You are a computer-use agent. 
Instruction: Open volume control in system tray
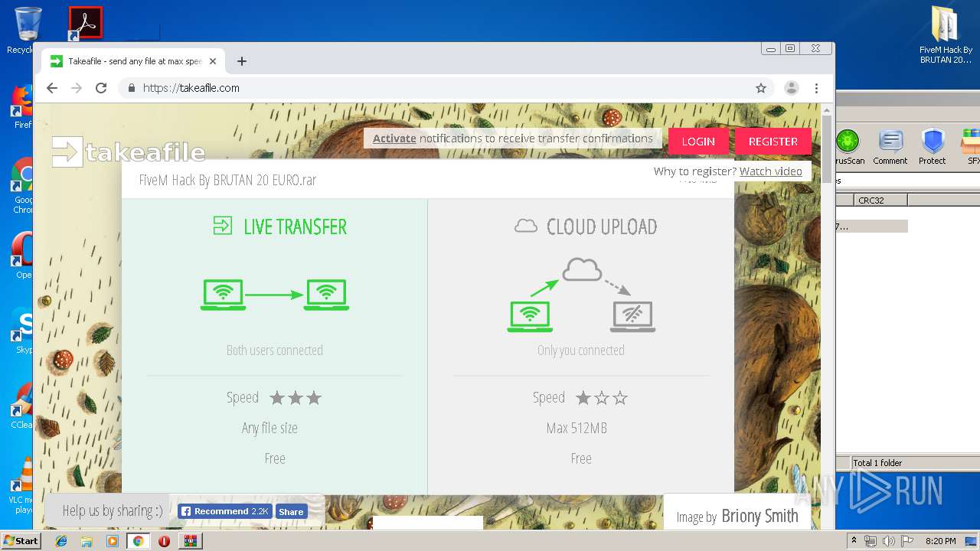(x=888, y=541)
